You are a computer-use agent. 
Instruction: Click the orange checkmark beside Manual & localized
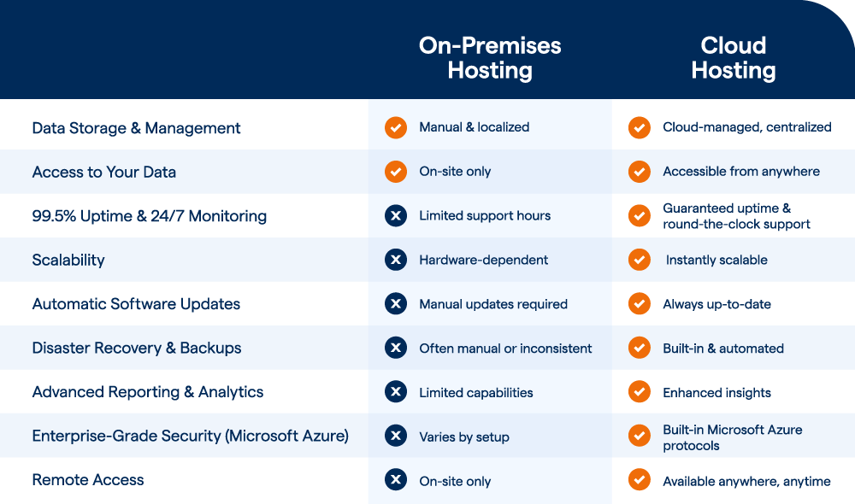pos(395,127)
